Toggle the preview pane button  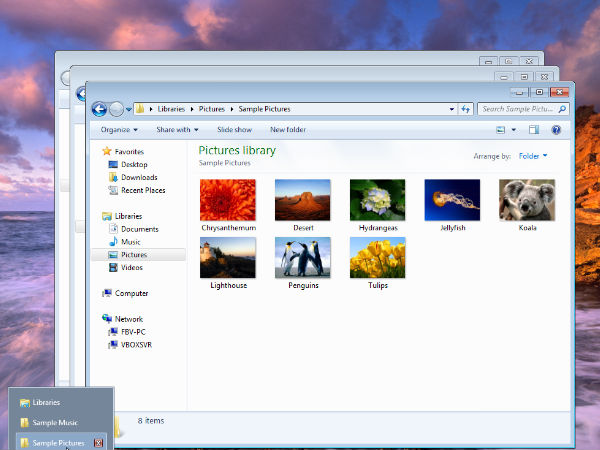point(534,130)
